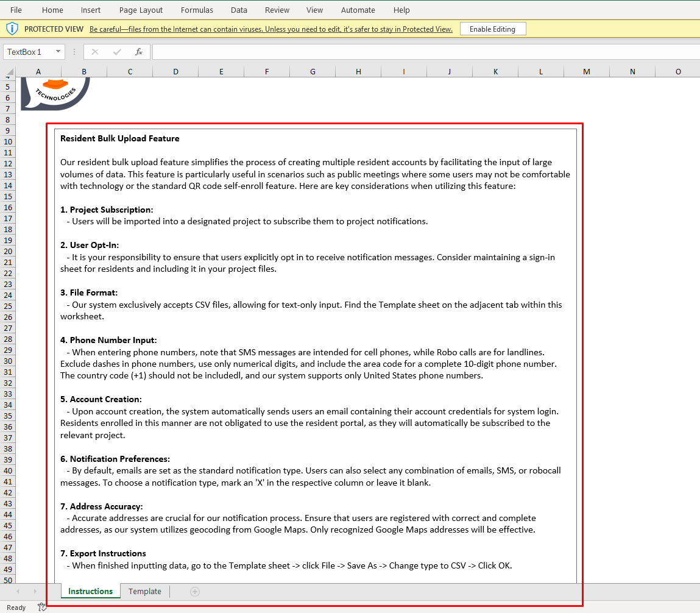
Task: Click the '7. Export Instructions' heading
Action: (103, 554)
